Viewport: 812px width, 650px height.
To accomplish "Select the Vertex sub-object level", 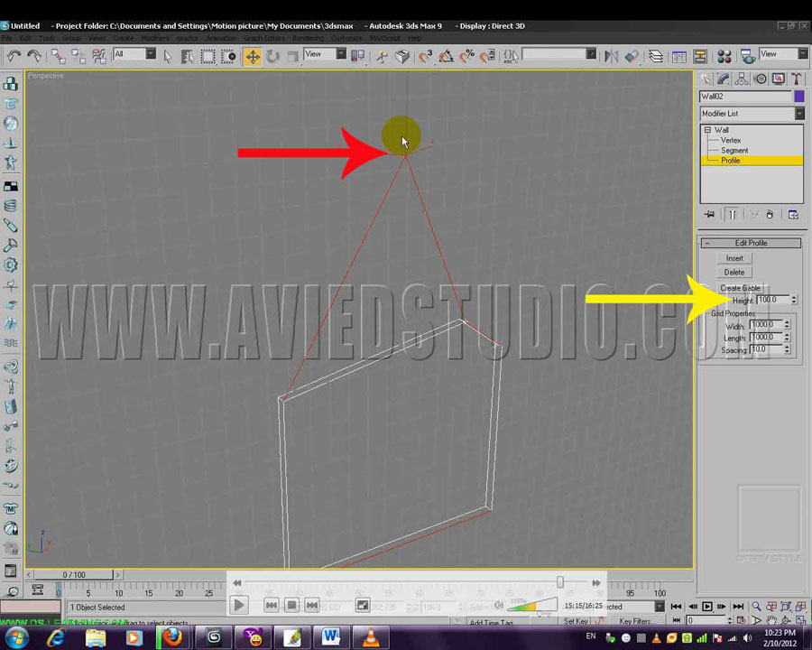I will (731, 141).
